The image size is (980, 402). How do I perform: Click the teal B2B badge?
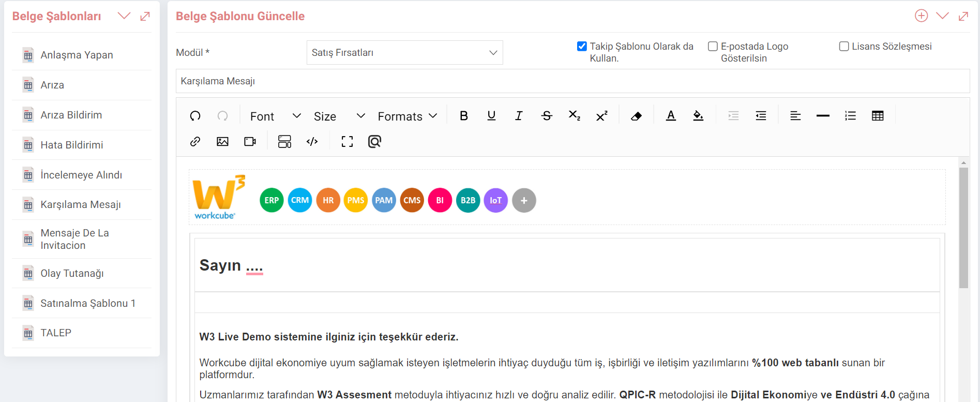point(468,200)
